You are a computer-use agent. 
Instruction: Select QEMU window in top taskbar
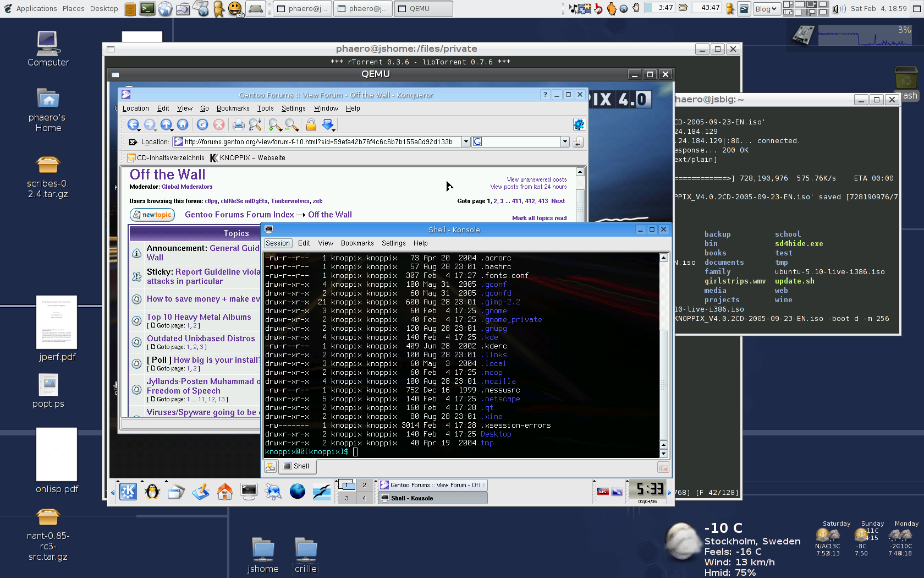tap(424, 8)
